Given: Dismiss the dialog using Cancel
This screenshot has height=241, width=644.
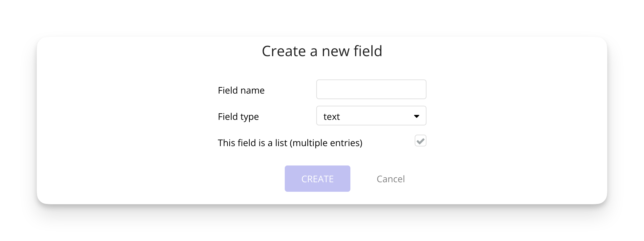Looking at the screenshot, I should [390, 179].
